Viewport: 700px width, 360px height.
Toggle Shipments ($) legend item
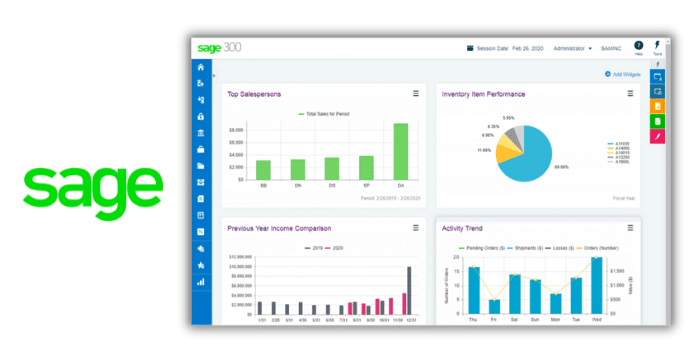coord(525,248)
